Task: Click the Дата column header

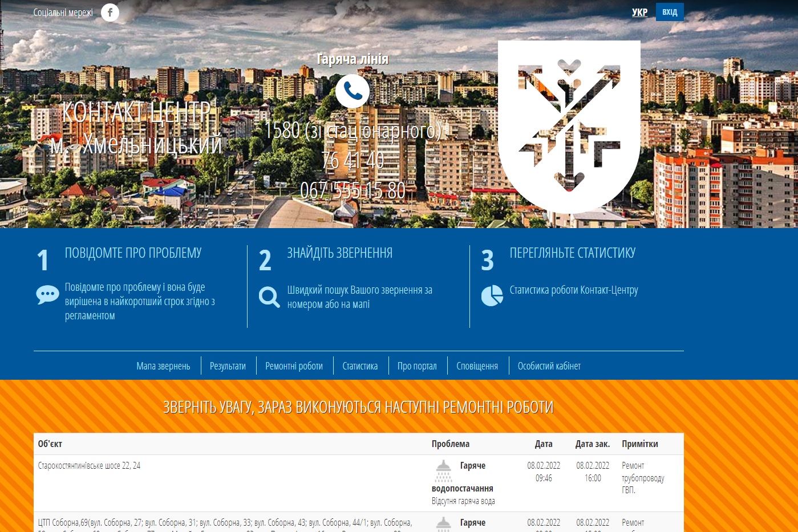Action: click(x=544, y=444)
